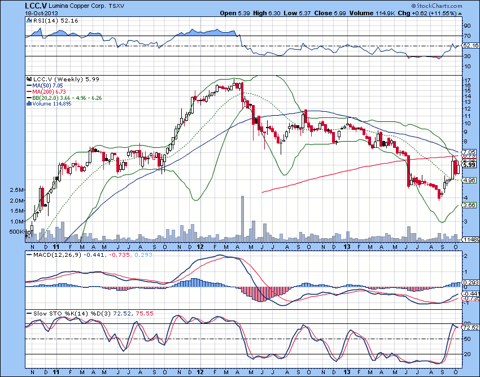The height and width of the screenshot is (377, 480).
Task: Click the 3.66 lower band tag on the right axis
Action: [x=470, y=206]
